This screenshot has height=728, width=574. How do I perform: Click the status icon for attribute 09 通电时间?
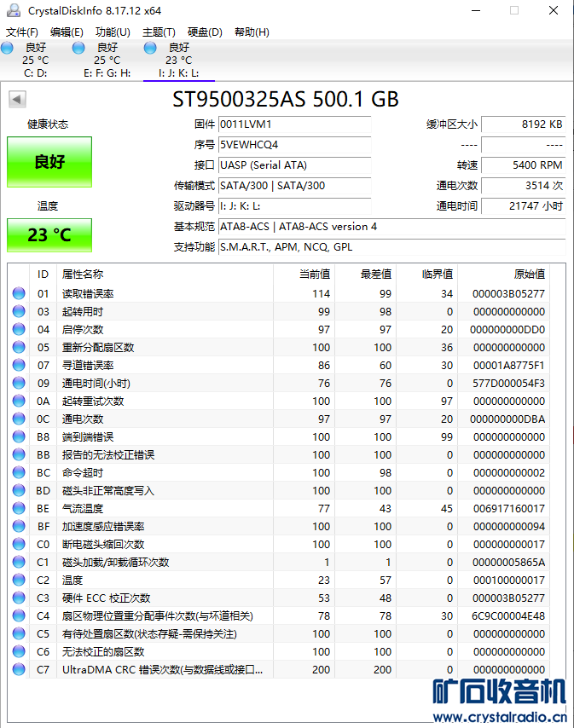[19, 383]
